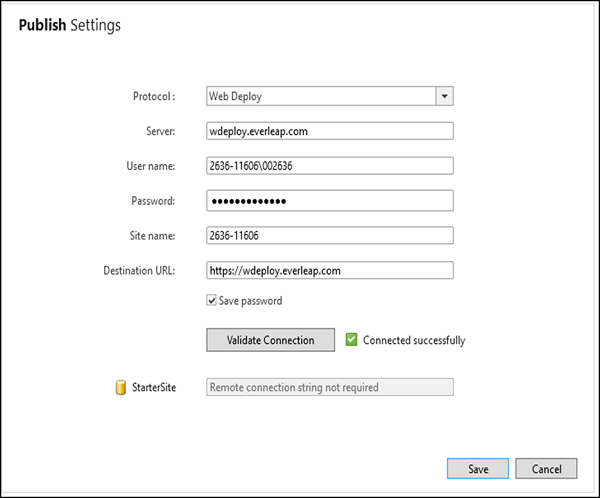600x498 pixels.
Task: Click the yellow StarterSite database icon
Action: [x=121, y=387]
